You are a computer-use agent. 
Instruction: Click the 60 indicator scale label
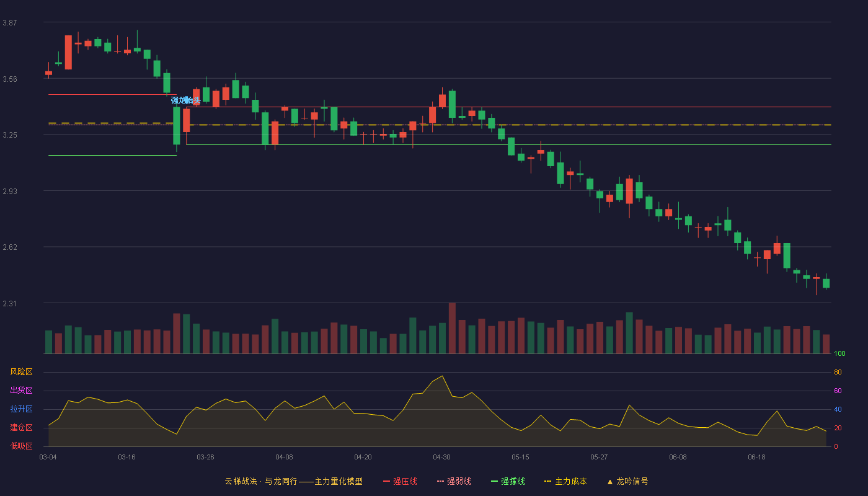click(838, 391)
